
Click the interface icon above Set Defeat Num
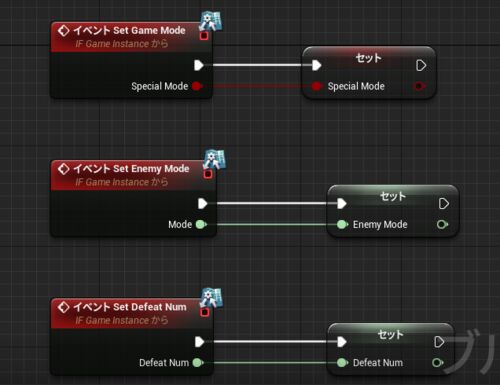pyautogui.click(x=211, y=298)
